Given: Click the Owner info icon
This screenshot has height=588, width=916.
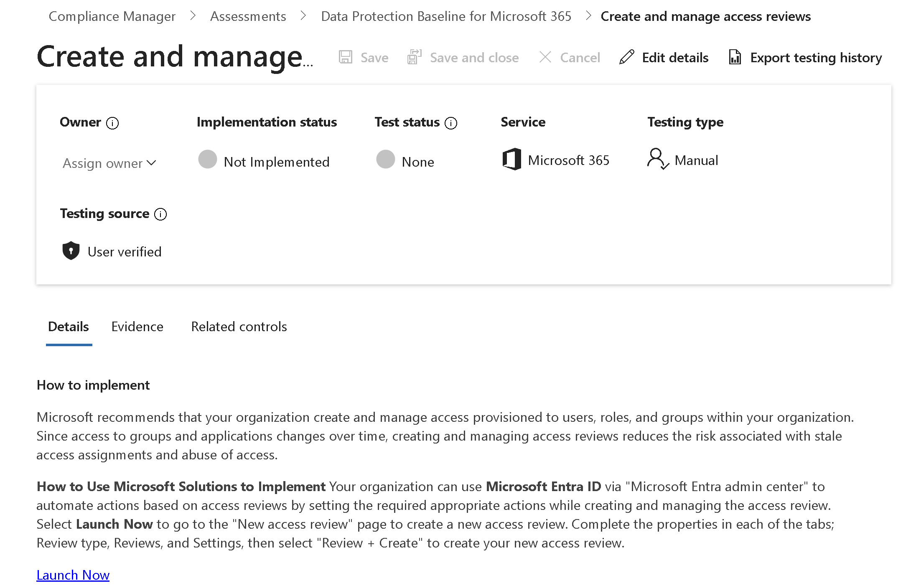Looking at the screenshot, I should click(112, 123).
